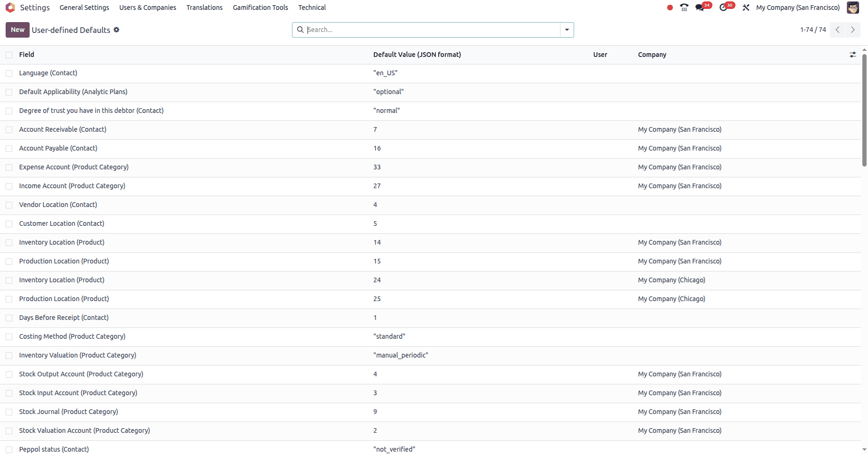This screenshot has height=454, width=868.
Task: Check the Expense Account row checkbox
Action: [9, 167]
